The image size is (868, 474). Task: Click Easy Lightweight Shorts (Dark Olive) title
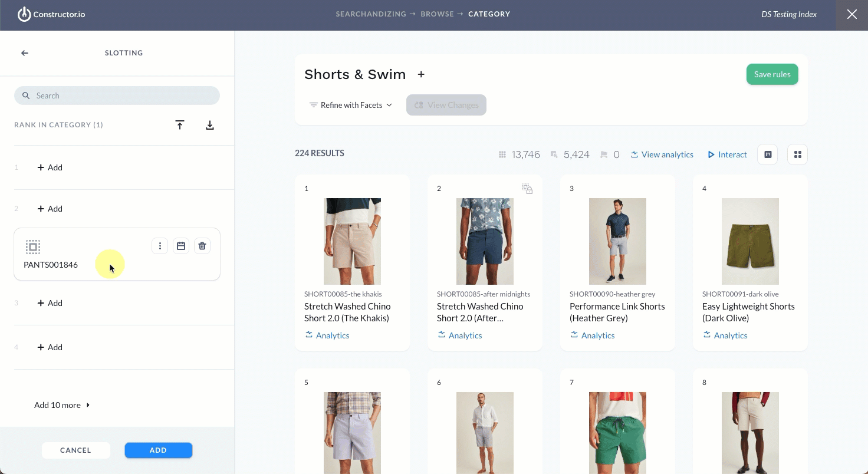[748, 312]
